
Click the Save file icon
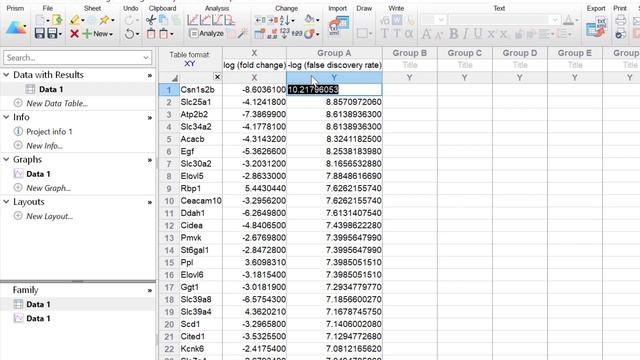(40, 33)
